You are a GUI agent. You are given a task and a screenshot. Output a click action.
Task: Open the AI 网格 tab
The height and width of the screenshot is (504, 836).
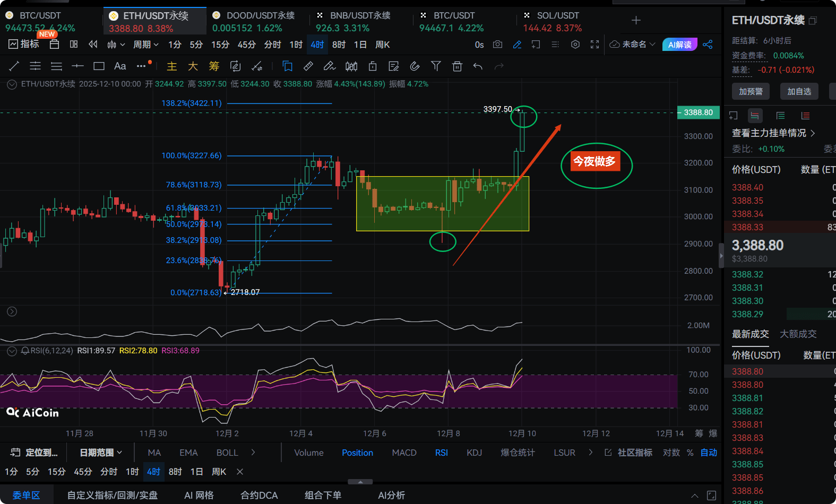click(199, 495)
